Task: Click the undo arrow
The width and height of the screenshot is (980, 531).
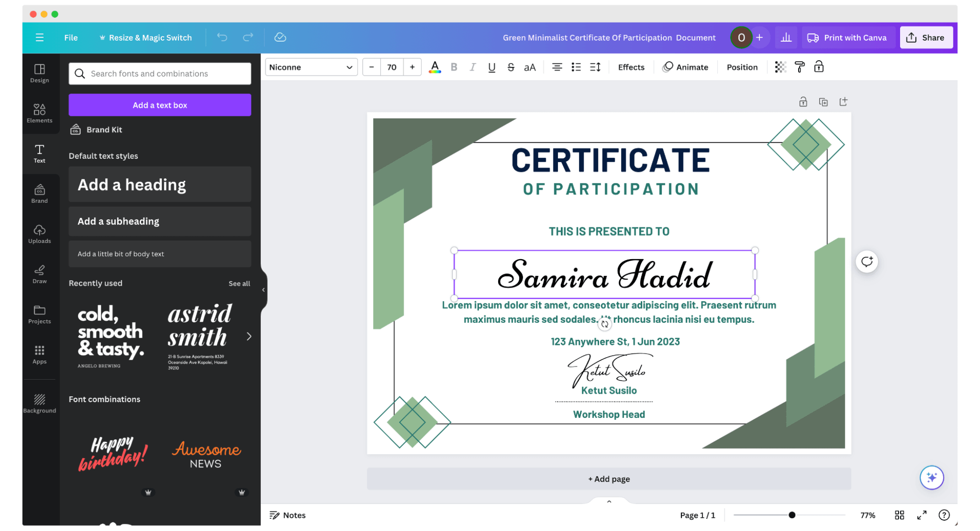Action: (x=222, y=37)
